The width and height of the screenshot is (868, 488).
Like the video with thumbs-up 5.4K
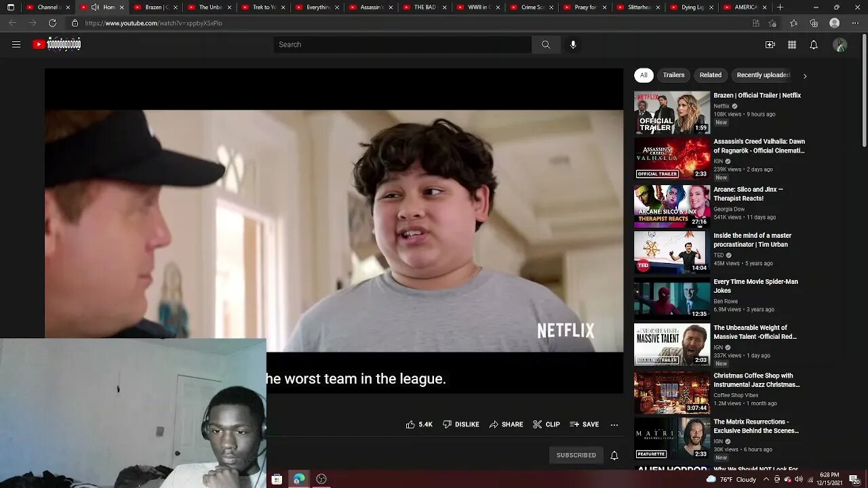(x=419, y=424)
